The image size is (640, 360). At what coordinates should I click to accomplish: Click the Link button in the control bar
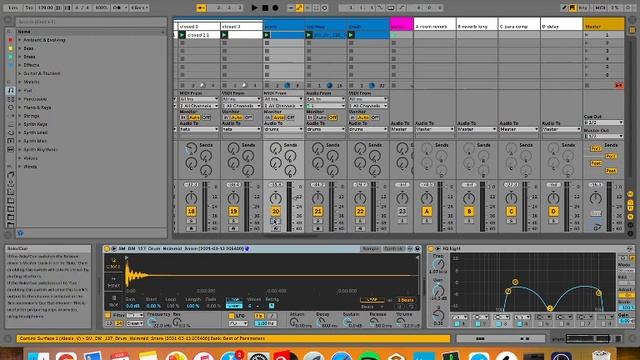point(13,7)
